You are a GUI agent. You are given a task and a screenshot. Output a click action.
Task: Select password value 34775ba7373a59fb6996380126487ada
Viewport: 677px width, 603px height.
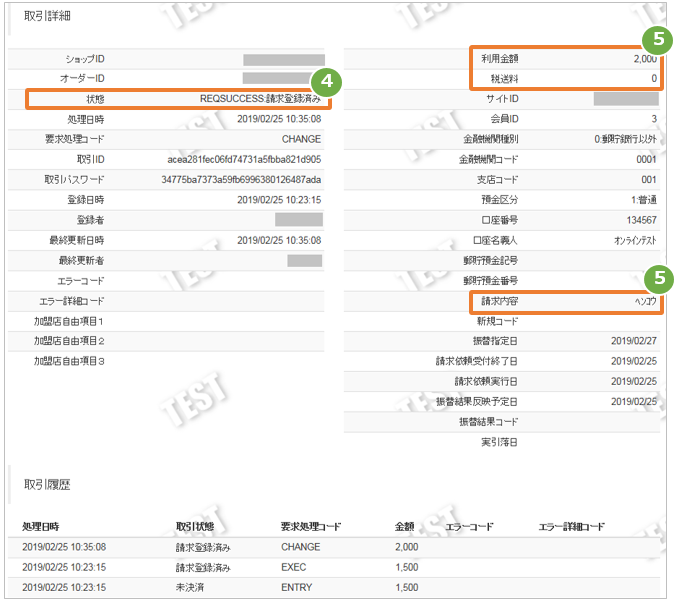click(x=241, y=180)
